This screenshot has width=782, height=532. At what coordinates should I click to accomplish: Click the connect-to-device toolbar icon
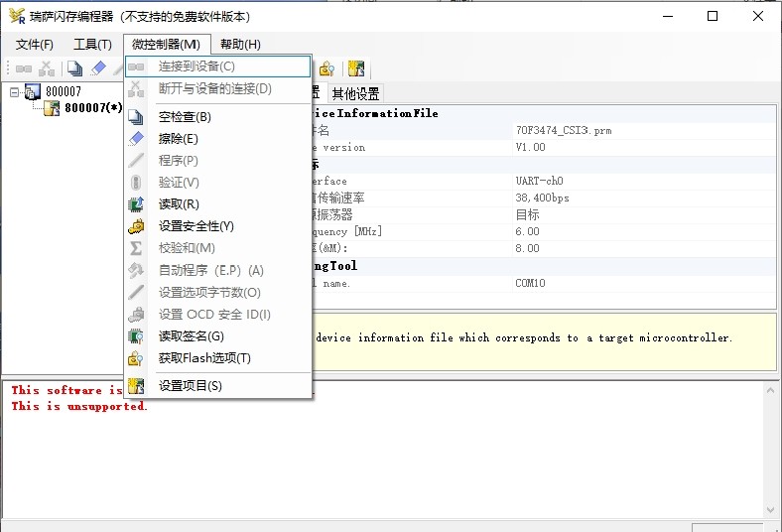pyautogui.click(x=24, y=68)
